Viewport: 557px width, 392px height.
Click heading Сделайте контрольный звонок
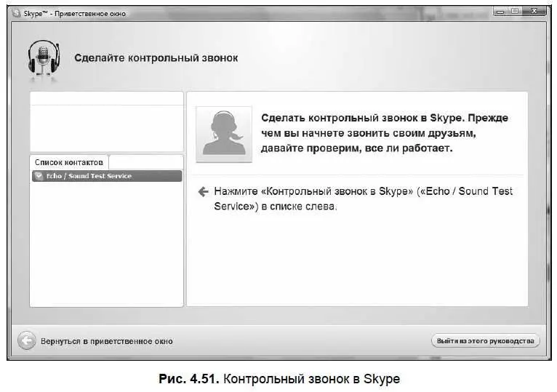[x=156, y=58]
